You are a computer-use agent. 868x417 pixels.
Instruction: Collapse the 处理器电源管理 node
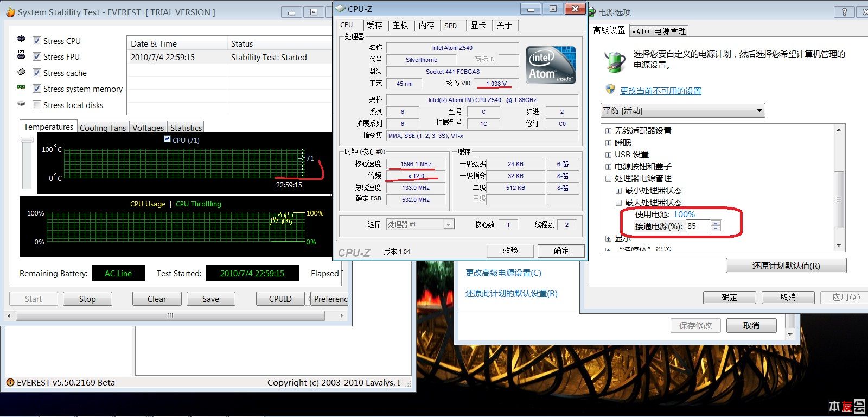(x=608, y=179)
